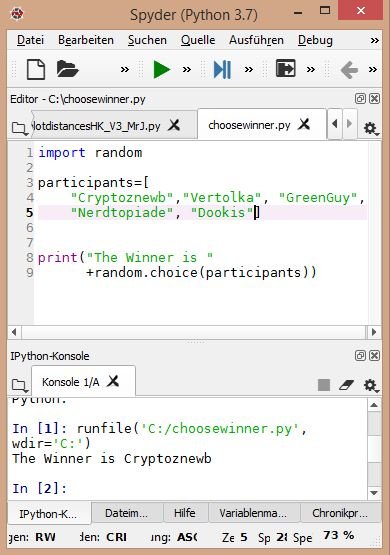Show next editor tabs with right arrow

(349, 124)
